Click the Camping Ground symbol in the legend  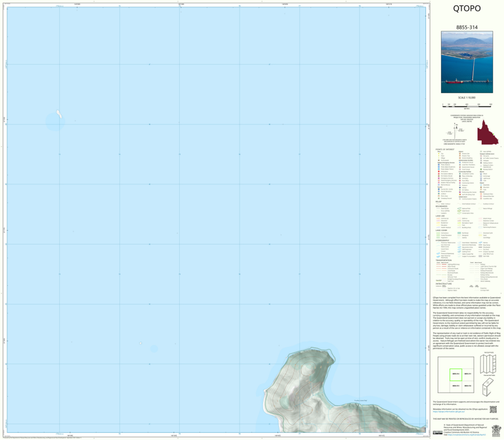click(x=439, y=198)
